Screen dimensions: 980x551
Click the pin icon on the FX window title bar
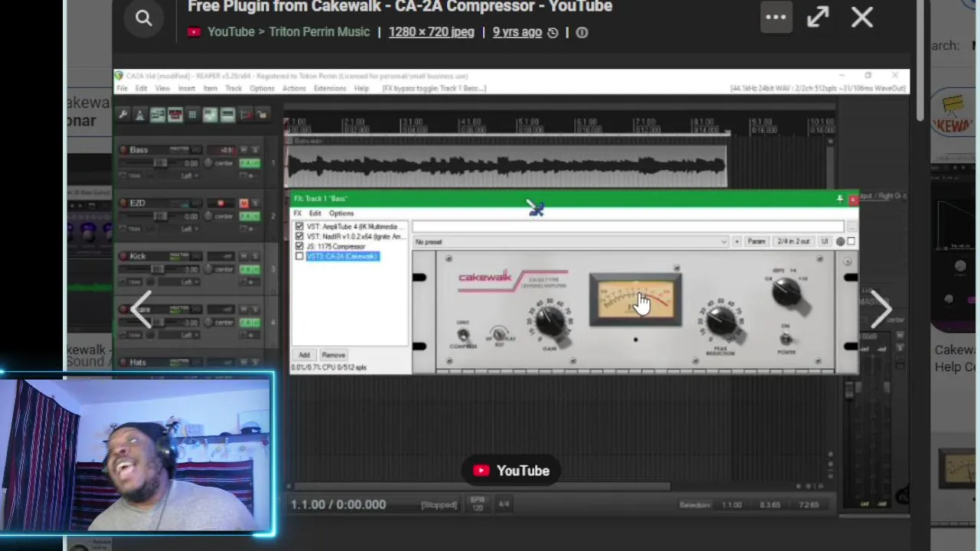[x=839, y=199]
